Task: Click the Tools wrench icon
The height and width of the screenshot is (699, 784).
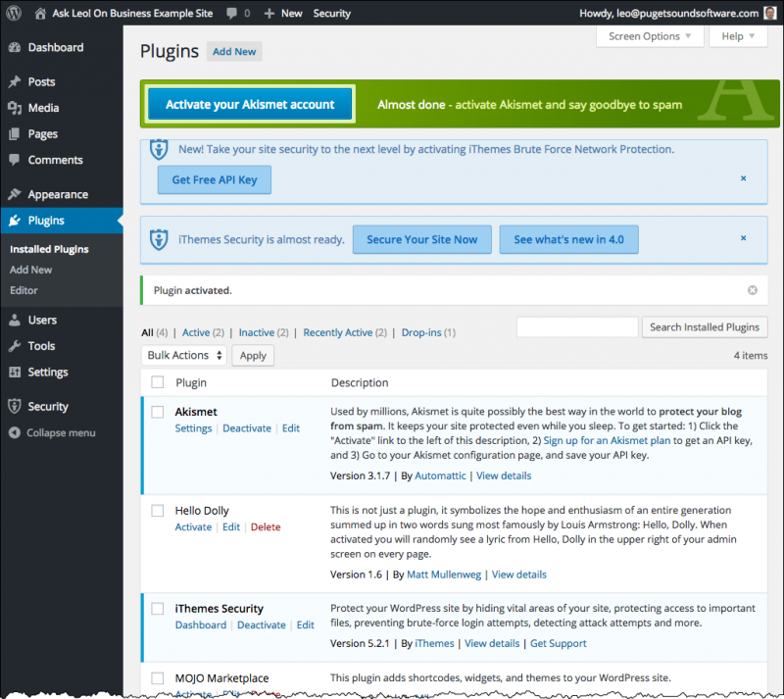Action: [15, 346]
